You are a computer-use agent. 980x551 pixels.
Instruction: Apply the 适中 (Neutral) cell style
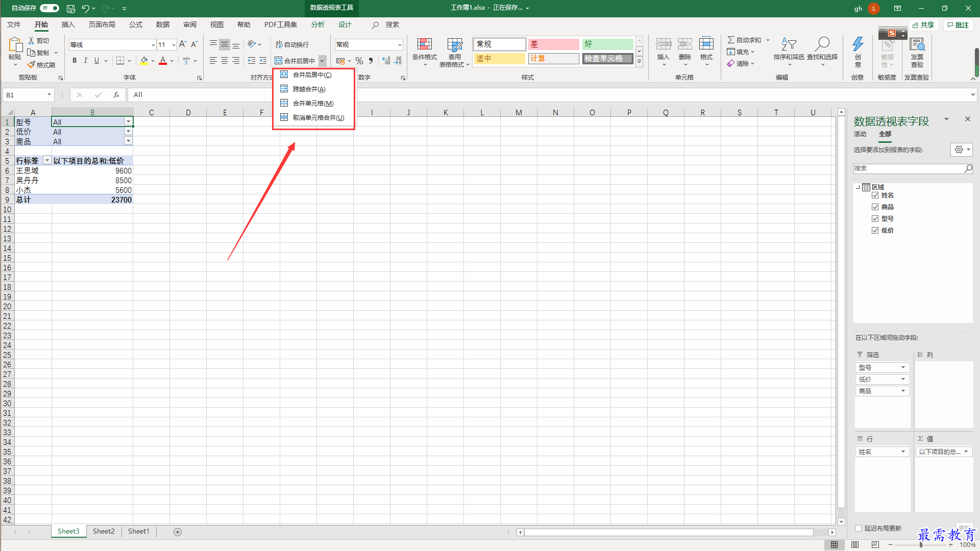(500, 59)
